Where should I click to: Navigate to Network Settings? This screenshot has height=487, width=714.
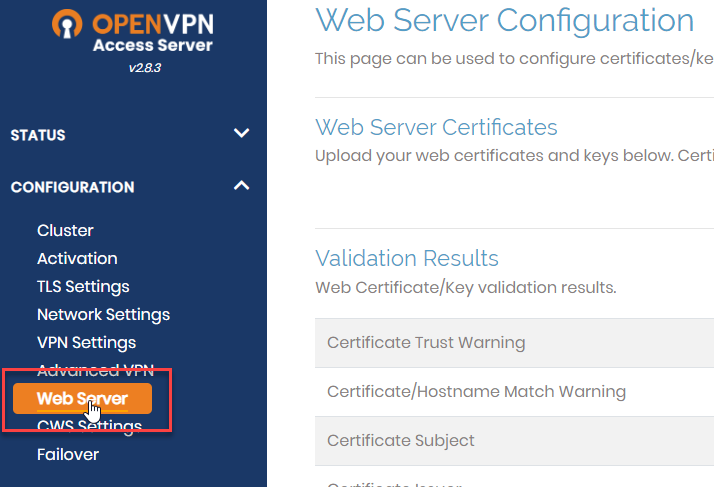click(103, 315)
